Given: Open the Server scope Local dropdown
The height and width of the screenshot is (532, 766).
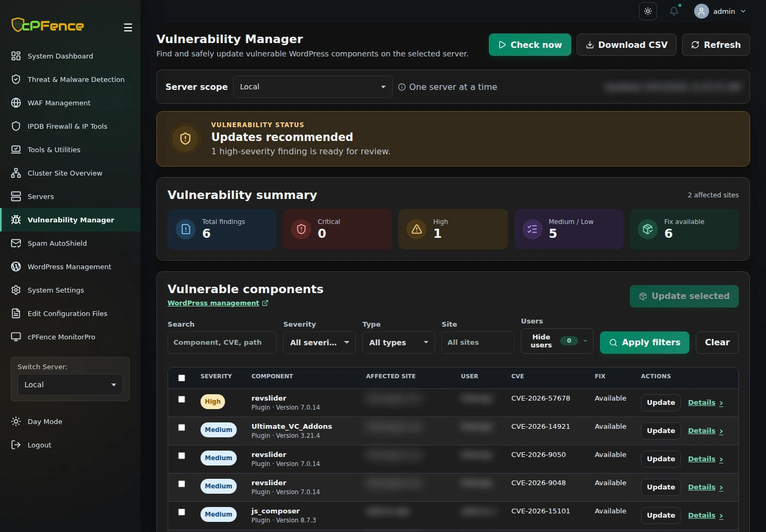Looking at the screenshot, I should click(313, 87).
